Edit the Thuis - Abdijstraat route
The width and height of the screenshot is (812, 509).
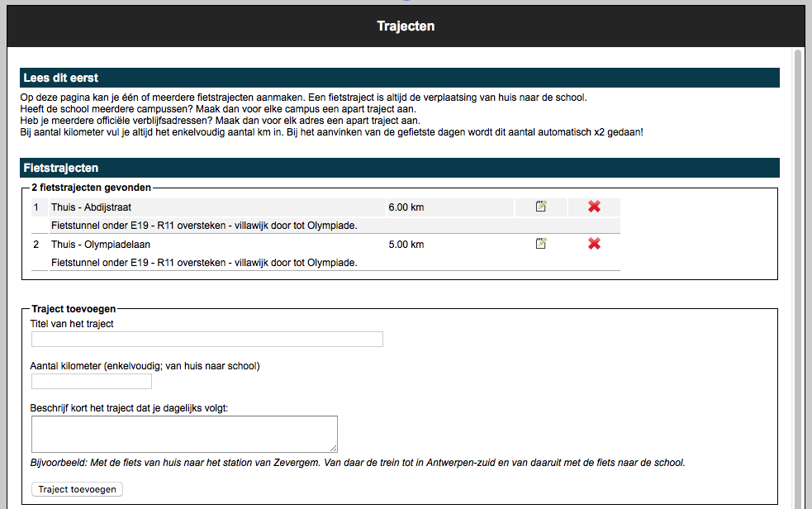click(540, 206)
